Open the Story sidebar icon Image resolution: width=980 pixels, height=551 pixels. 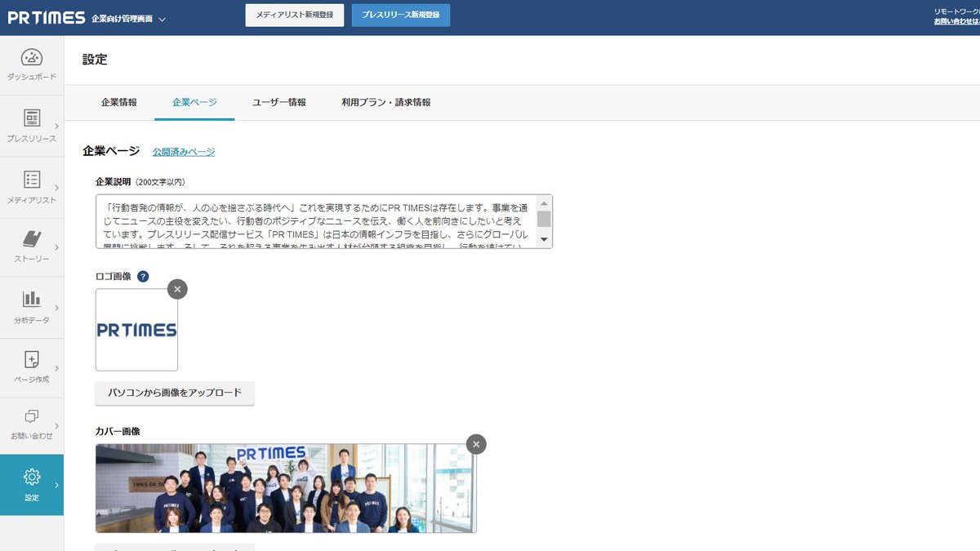[x=31, y=238]
